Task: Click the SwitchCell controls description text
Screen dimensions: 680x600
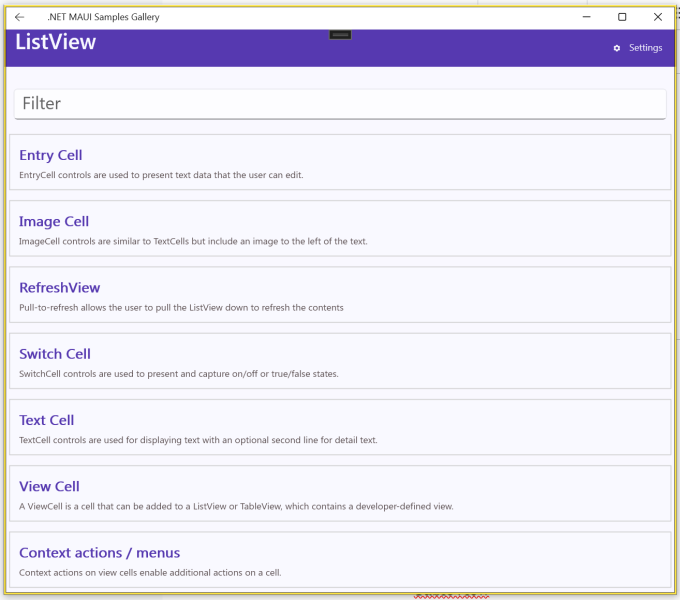Action: 179,374
